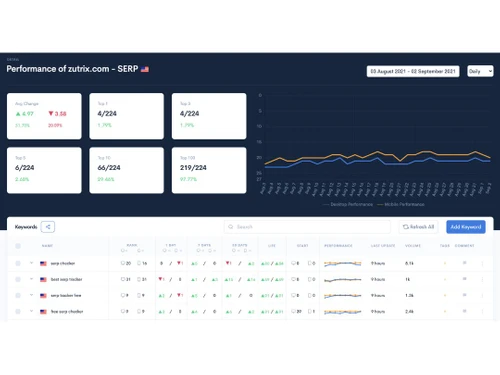This screenshot has height=375, width=500.
Task: Click the US flag beside free serp checker
Action: pyautogui.click(x=43, y=311)
